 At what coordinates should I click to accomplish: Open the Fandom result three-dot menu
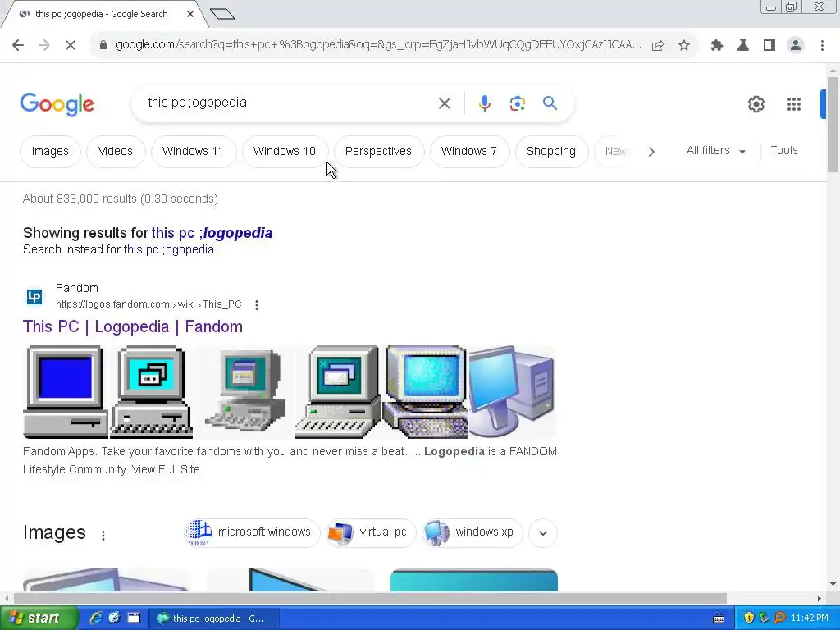pos(257,305)
